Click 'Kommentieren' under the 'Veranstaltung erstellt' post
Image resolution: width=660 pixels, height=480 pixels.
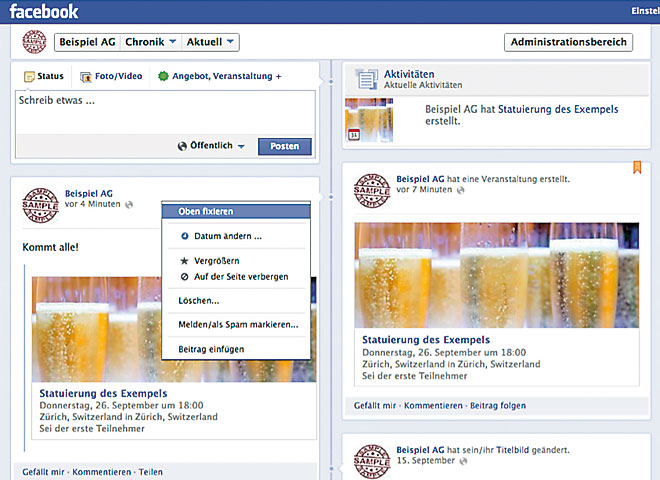click(433, 405)
